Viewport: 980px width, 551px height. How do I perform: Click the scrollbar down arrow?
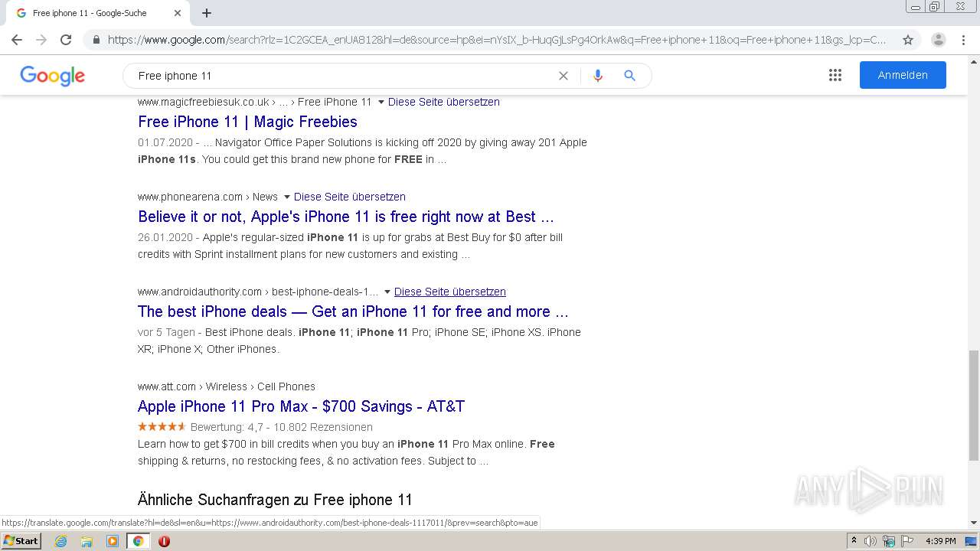[974, 523]
